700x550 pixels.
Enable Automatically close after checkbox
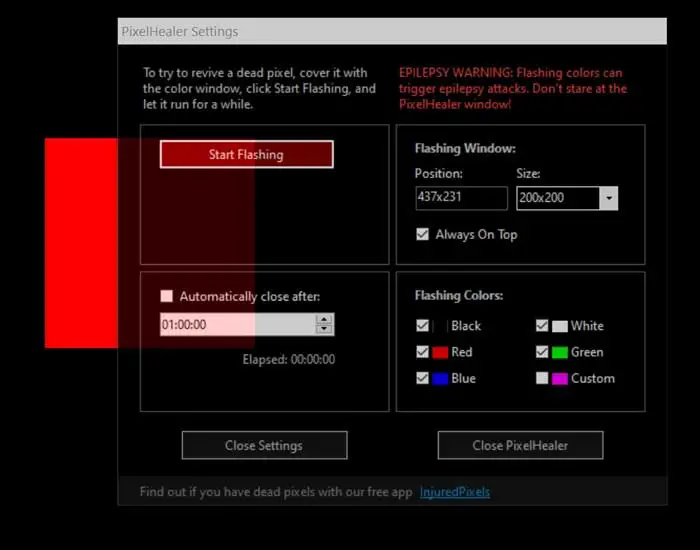(x=167, y=296)
